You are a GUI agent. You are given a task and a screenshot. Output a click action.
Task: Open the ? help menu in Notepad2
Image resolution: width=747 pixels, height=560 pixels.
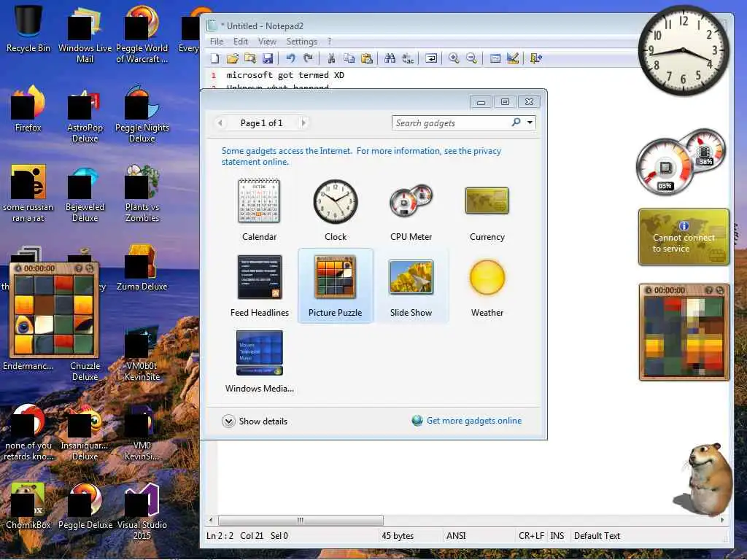click(x=329, y=42)
